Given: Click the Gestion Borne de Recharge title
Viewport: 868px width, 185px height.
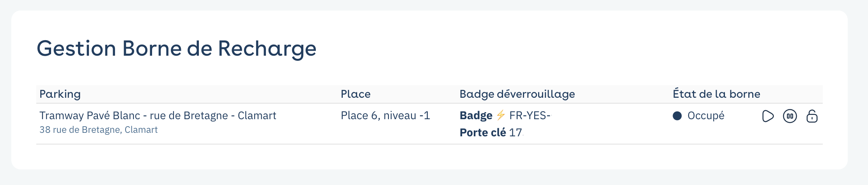Looking at the screenshot, I should coord(176,49).
